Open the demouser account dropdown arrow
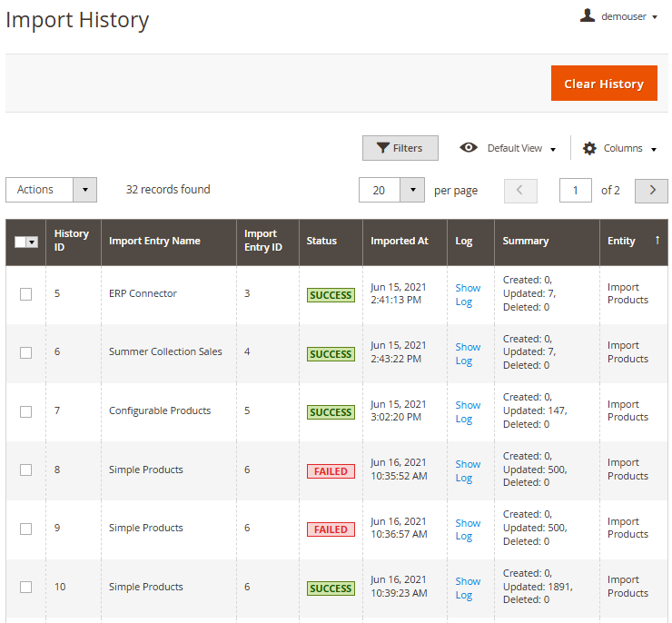The height and width of the screenshot is (623, 672). [x=655, y=17]
